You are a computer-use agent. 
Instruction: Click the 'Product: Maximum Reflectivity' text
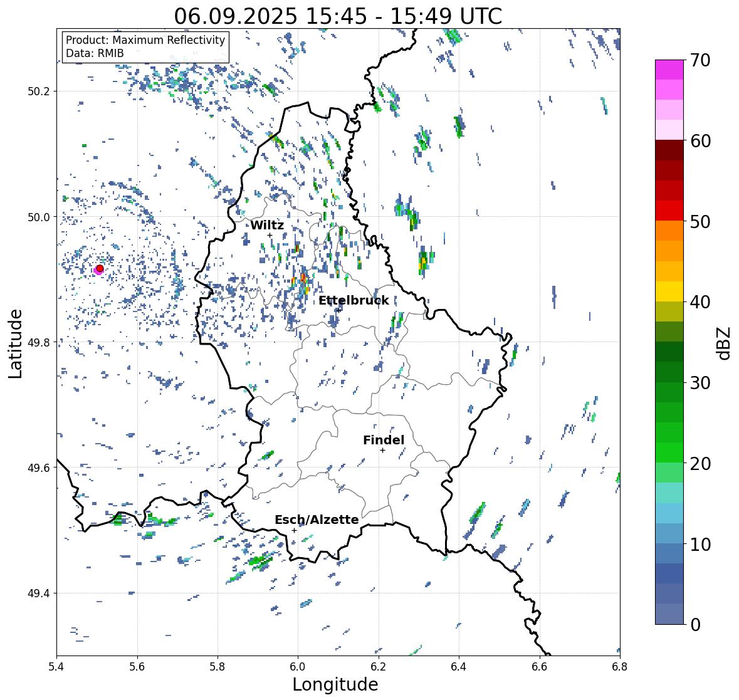[x=145, y=40]
